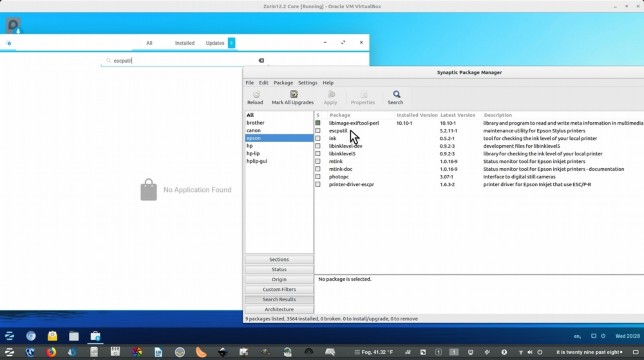Sort by the Package column header
Viewport: 644px width, 360px height.
tap(340, 115)
